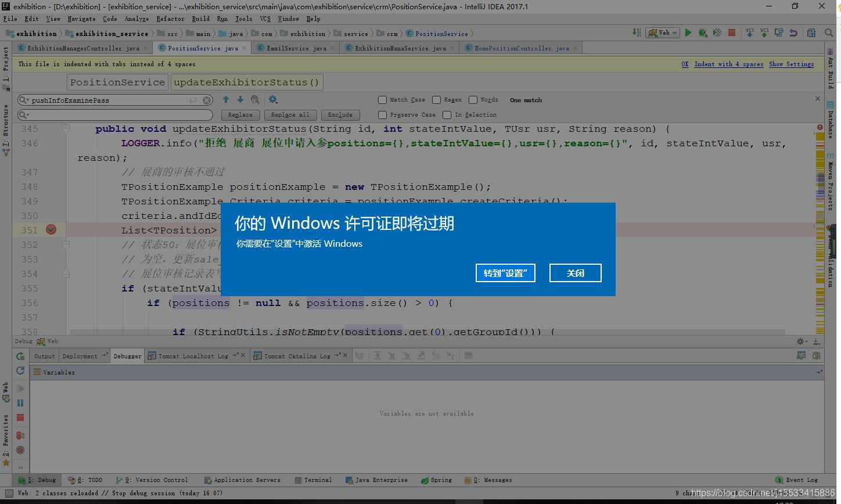Viewport: 841px width, 504px height.
Task: Open the Debug panel gear settings menu
Action: point(802,341)
